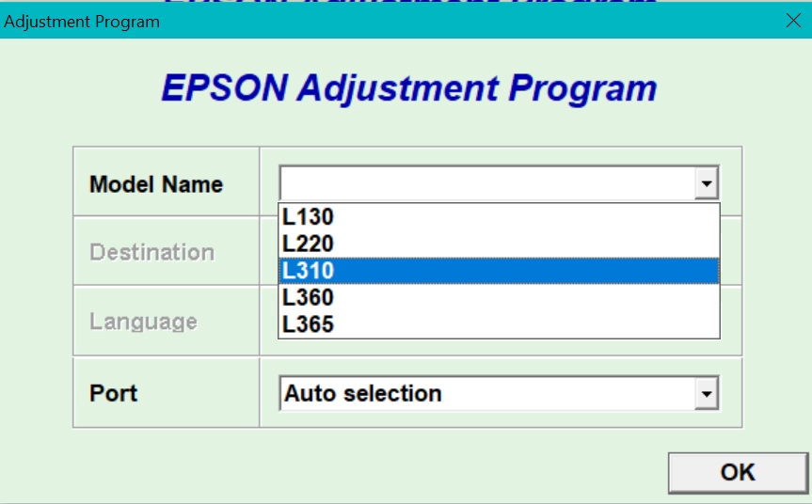The height and width of the screenshot is (504, 812).
Task: Choose L365 from the model list
Action: (499, 324)
